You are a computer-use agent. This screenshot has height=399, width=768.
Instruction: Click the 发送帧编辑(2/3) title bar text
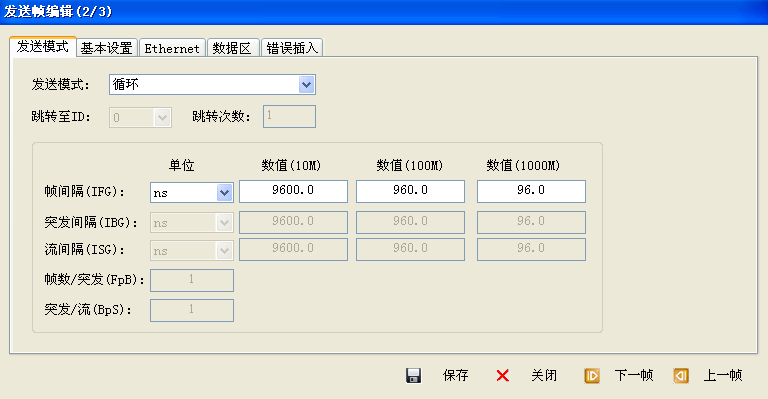(x=58, y=11)
